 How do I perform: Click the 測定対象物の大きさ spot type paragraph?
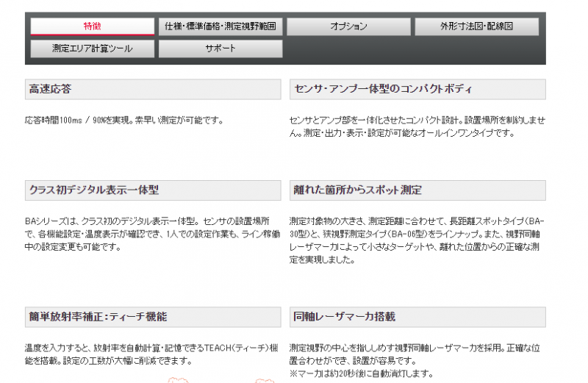pos(417,240)
